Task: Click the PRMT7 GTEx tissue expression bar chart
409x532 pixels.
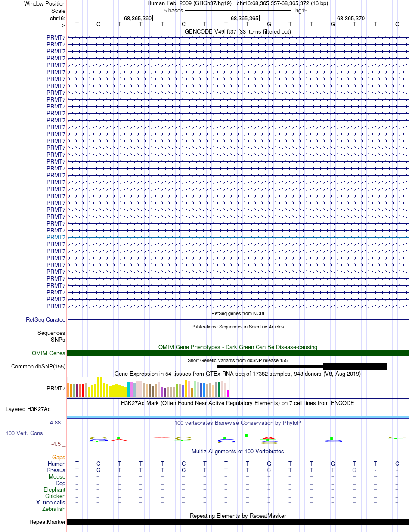Action: click(x=149, y=387)
